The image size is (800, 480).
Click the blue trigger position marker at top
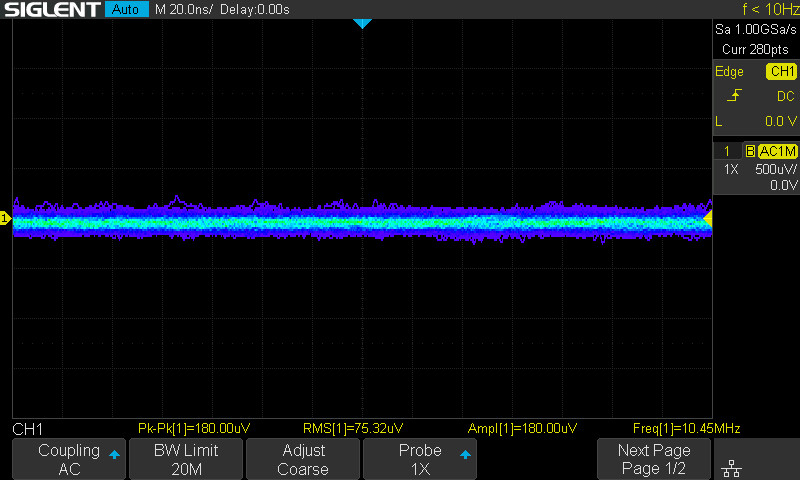tap(362, 23)
